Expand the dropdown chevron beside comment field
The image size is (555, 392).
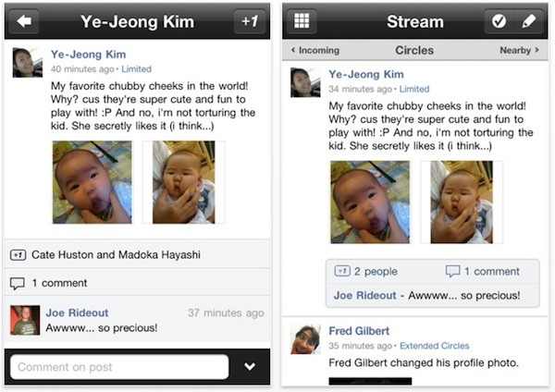[250, 367]
